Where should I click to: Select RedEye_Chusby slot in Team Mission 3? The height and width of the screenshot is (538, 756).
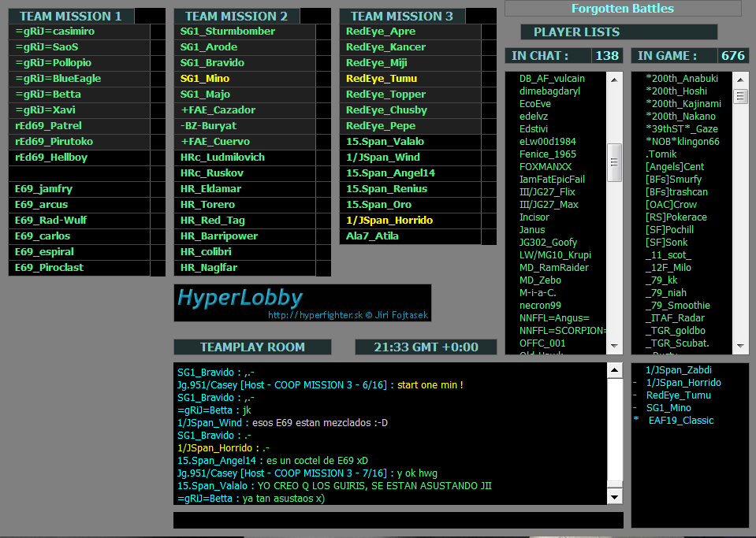click(x=410, y=109)
